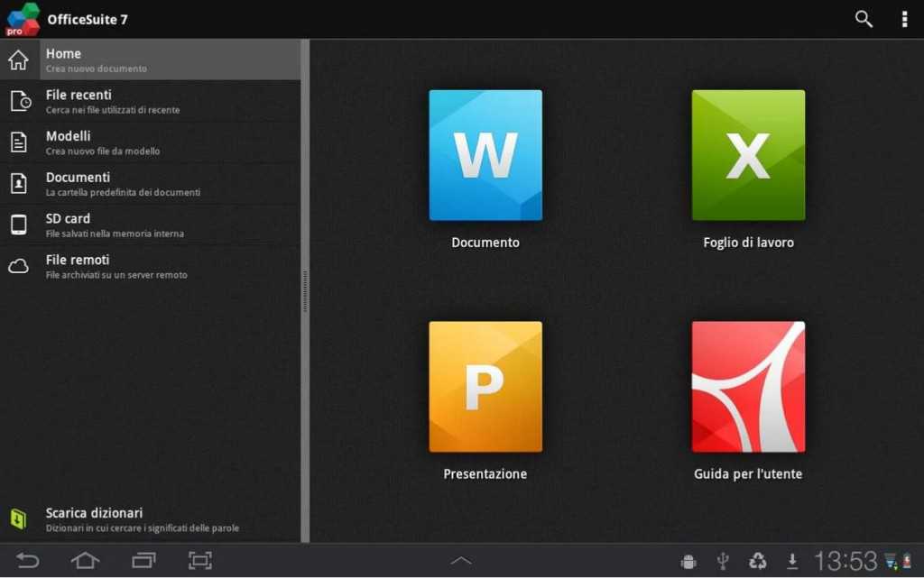Click the USB connection icon in status bar

722,560
